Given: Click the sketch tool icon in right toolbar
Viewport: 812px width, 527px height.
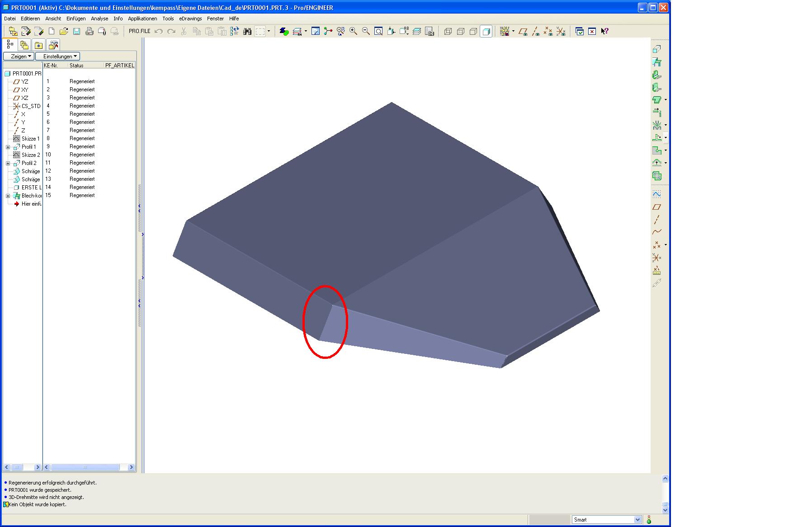Looking at the screenshot, I should point(657,194).
